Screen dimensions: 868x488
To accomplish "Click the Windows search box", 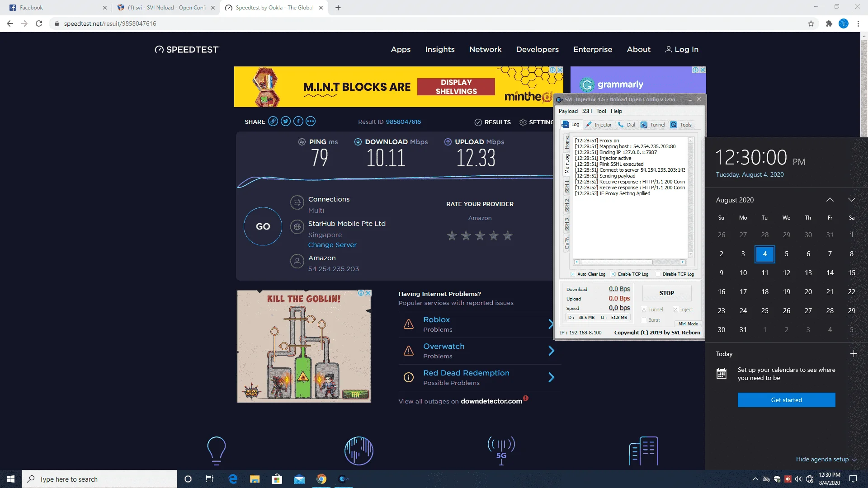I will point(99,479).
